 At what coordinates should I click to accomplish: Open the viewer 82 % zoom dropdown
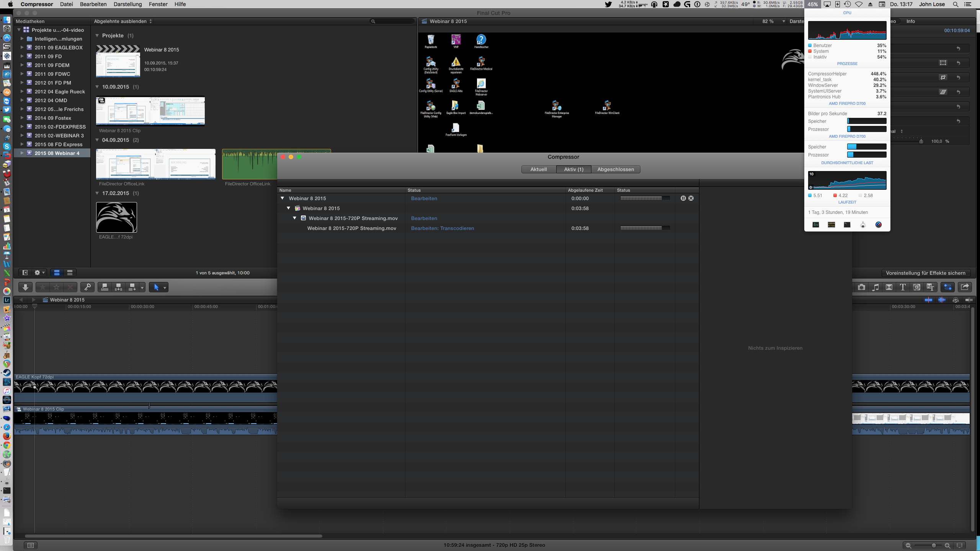[x=774, y=21]
